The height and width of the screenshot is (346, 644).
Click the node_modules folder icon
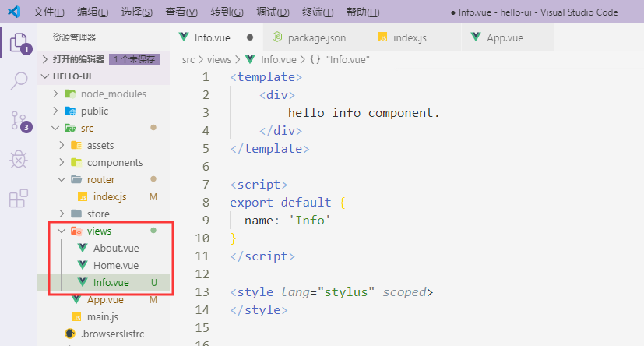(70, 94)
